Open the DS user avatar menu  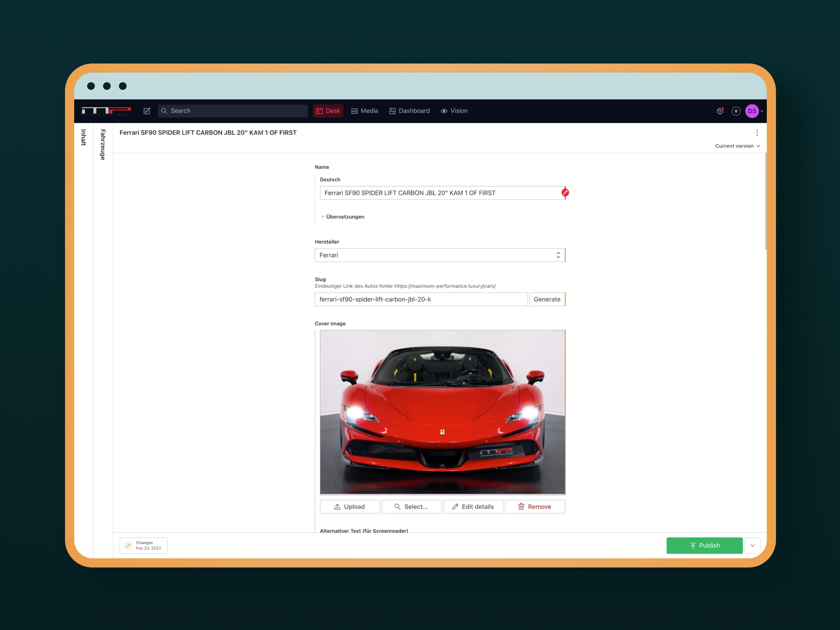pos(752,111)
